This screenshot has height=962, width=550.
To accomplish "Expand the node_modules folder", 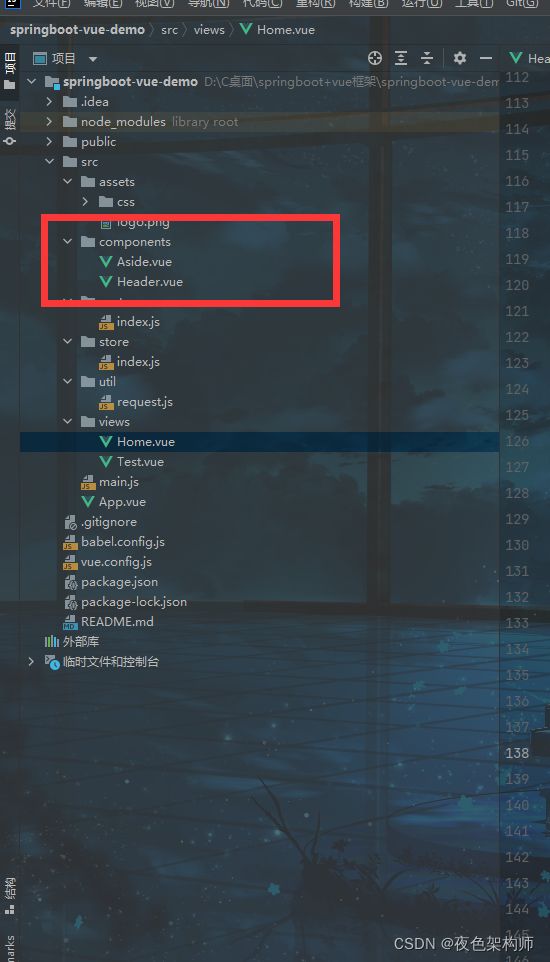I will (49, 122).
